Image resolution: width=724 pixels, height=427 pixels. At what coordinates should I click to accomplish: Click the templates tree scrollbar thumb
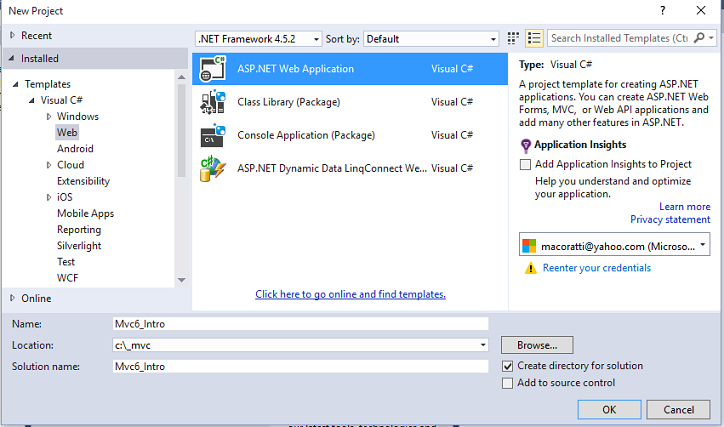point(181,130)
